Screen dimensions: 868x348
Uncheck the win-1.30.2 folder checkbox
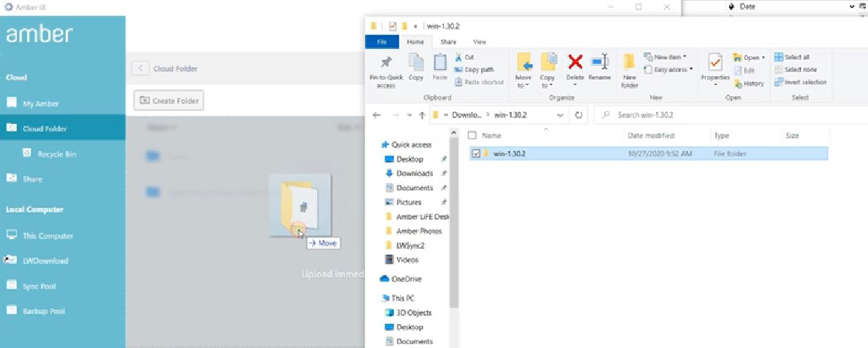(476, 153)
